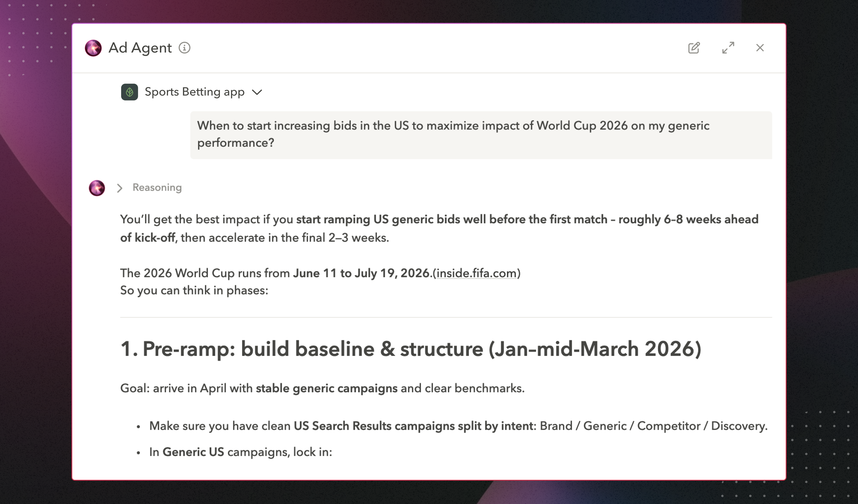Expand the Reasoning section chevron
Viewport: 858px width, 504px height.
(x=120, y=188)
